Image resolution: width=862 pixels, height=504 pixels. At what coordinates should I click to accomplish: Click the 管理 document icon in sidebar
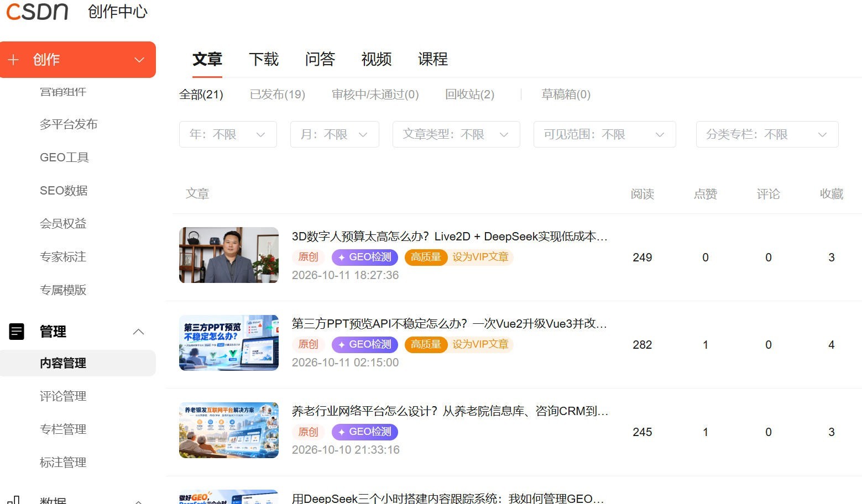(17, 332)
